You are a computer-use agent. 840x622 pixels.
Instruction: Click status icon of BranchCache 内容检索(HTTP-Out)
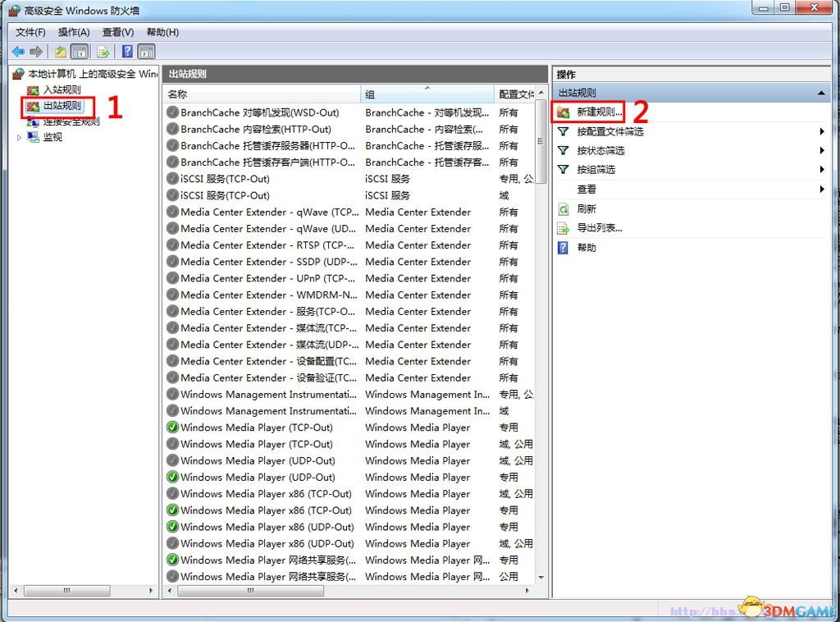click(172, 129)
